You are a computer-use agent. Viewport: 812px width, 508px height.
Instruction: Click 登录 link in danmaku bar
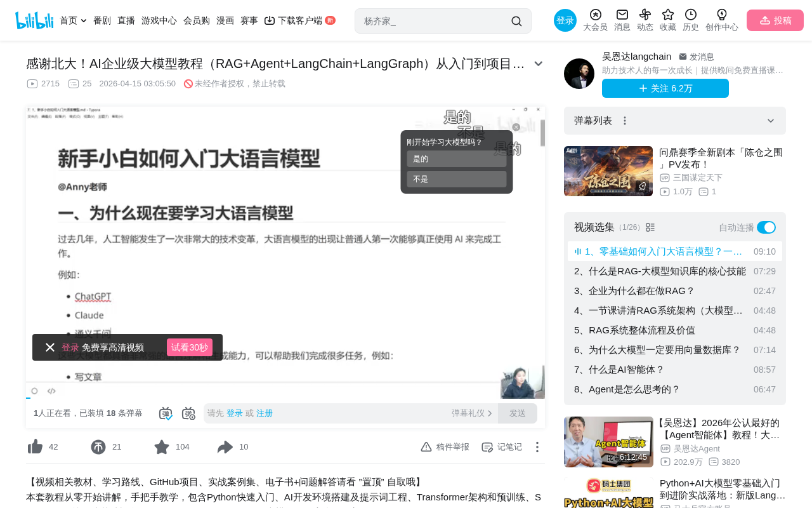pos(235,413)
